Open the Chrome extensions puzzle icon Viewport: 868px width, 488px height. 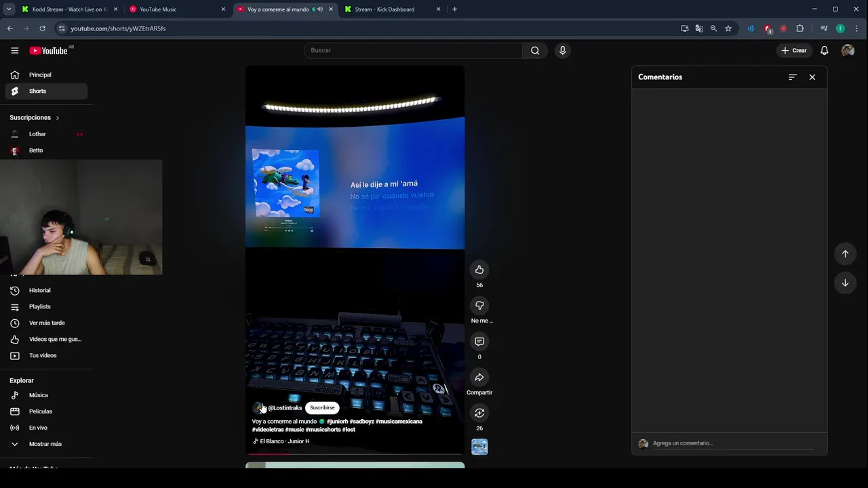(800, 28)
